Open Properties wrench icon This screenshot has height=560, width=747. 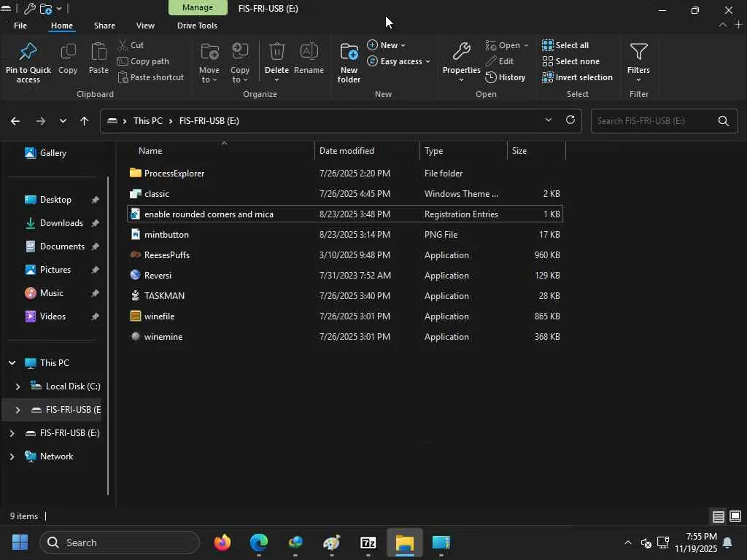(x=461, y=52)
